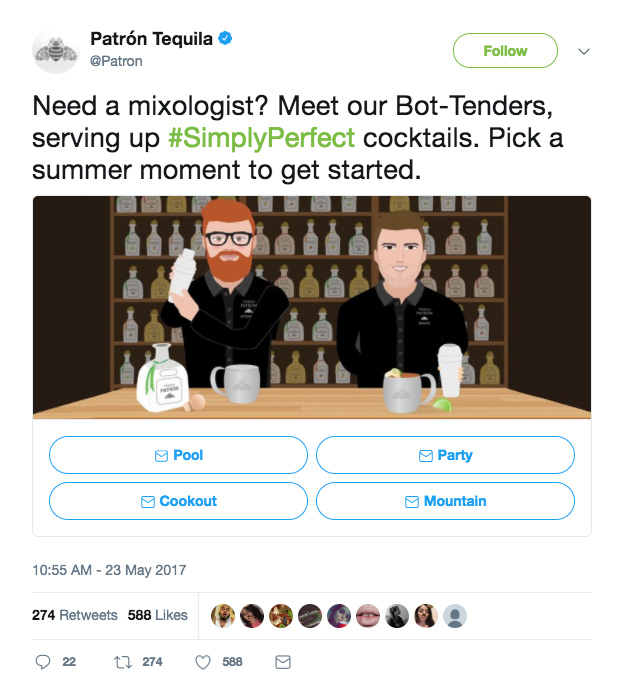Click the retweet arrows icon
The image size is (627, 675).
pos(123,662)
